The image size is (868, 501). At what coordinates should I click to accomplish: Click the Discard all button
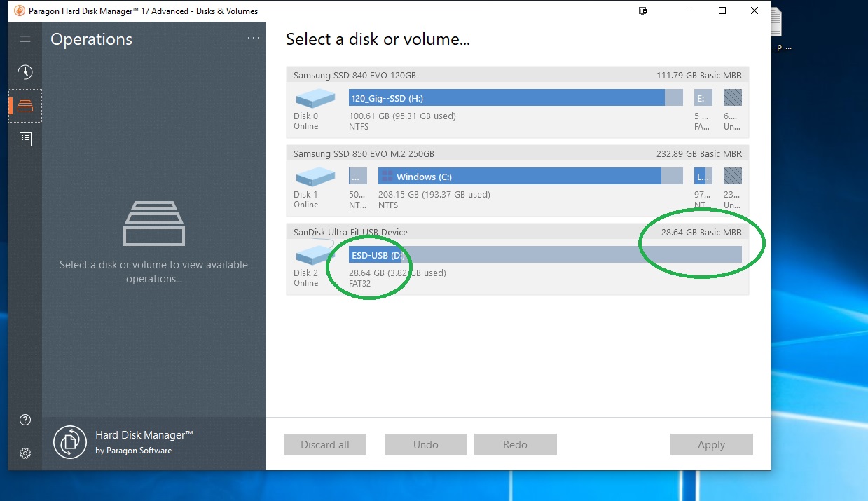tap(325, 444)
